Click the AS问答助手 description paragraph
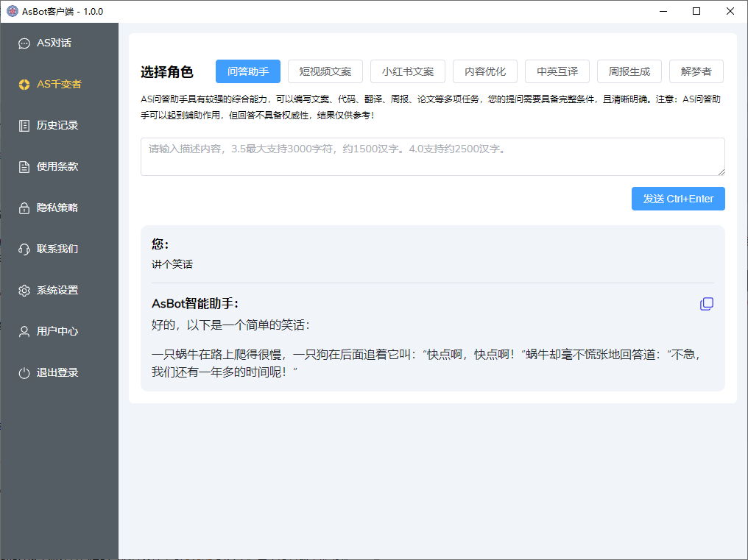Viewport: 748px width, 560px height. [x=431, y=107]
